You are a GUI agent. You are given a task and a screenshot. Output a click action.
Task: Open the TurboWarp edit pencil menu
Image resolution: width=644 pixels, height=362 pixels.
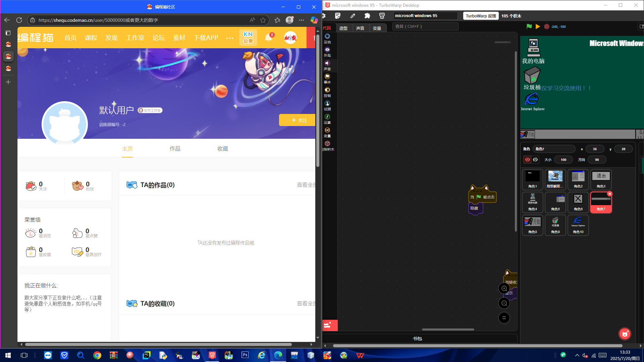coord(353,16)
